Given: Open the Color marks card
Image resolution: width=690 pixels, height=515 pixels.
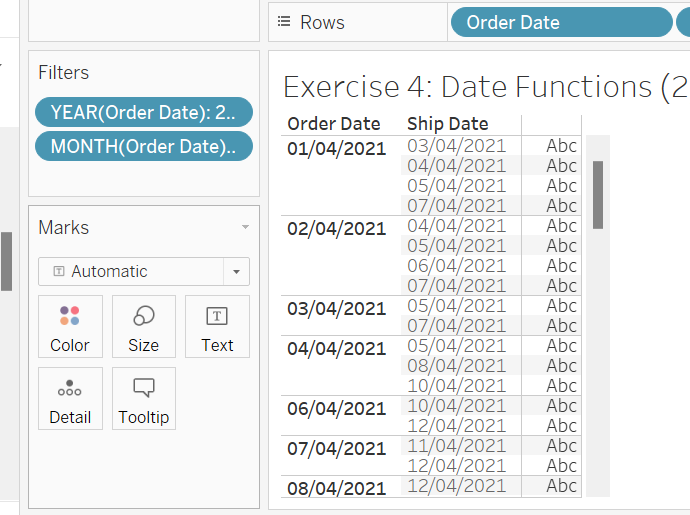Looking at the screenshot, I should tap(70, 327).
